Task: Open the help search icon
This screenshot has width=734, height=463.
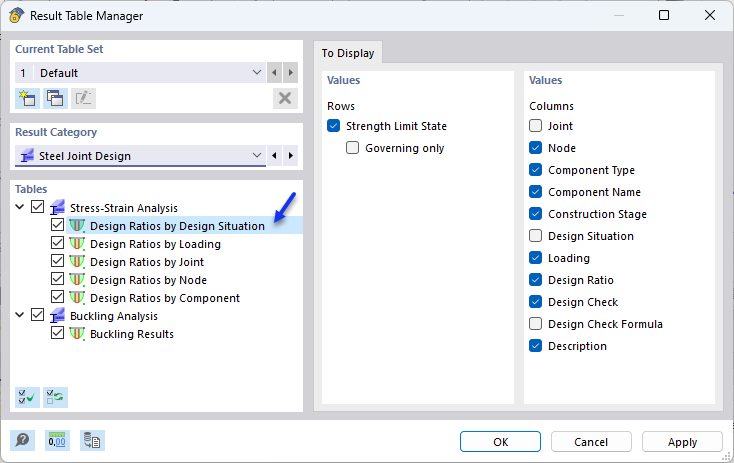Action: point(22,440)
